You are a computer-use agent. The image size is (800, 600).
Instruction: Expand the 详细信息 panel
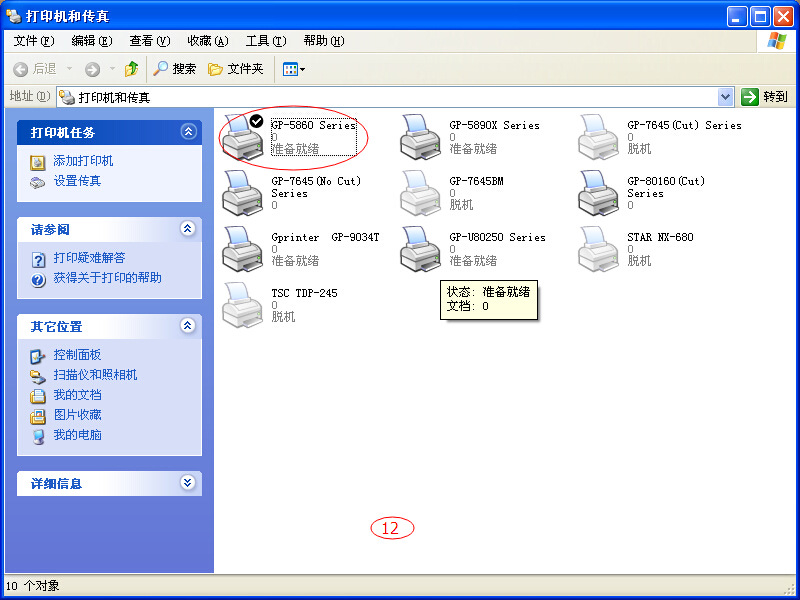188,483
